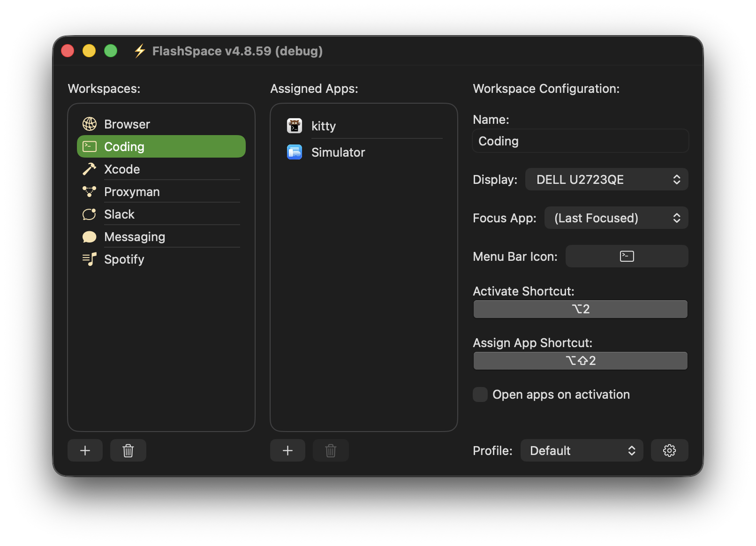
Task: Click the Simulator app icon
Action: click(294, 152)
